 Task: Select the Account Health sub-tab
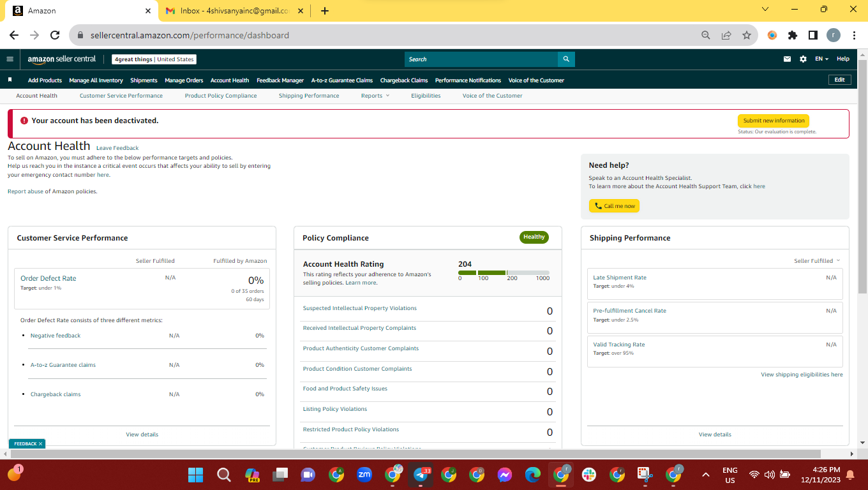36,96
